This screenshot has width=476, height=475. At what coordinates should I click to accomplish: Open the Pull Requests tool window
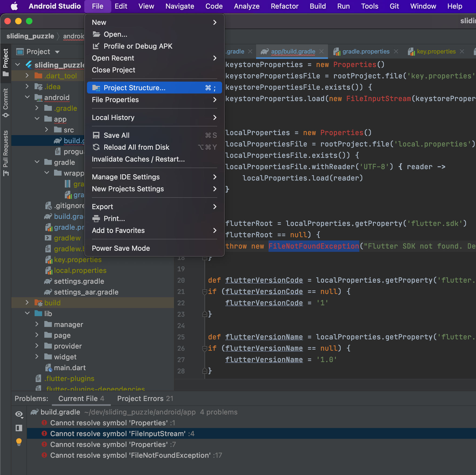(6, 153)
